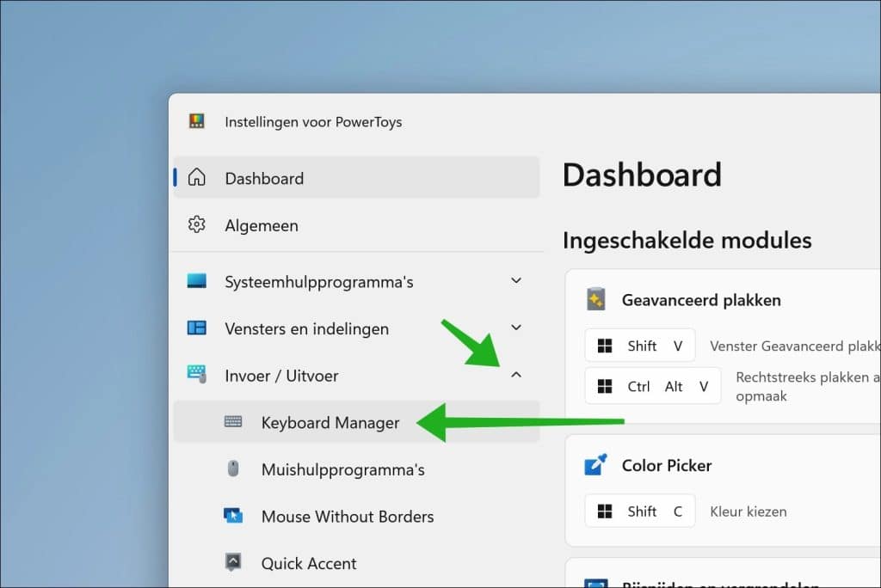Click the Win Ctrl Alt V shortcut box
Viewport: 881px width, 588px height.
tap(653, 386)
